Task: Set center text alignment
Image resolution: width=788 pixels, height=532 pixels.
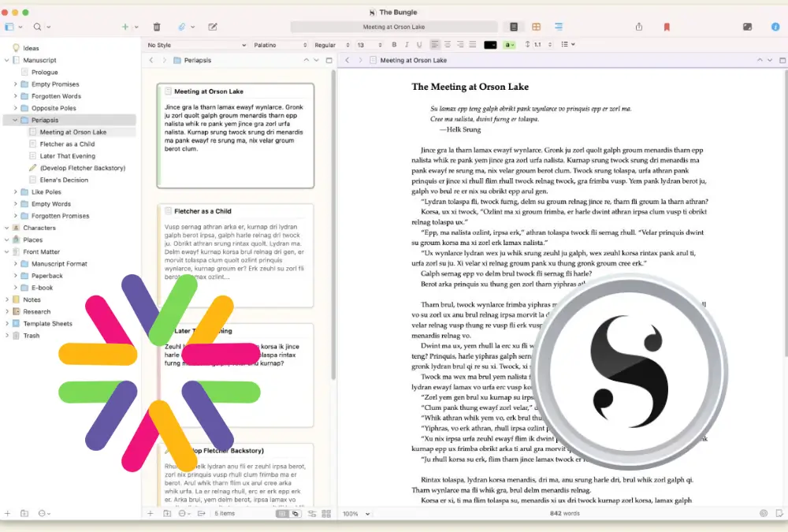Action: pos(448,45)
